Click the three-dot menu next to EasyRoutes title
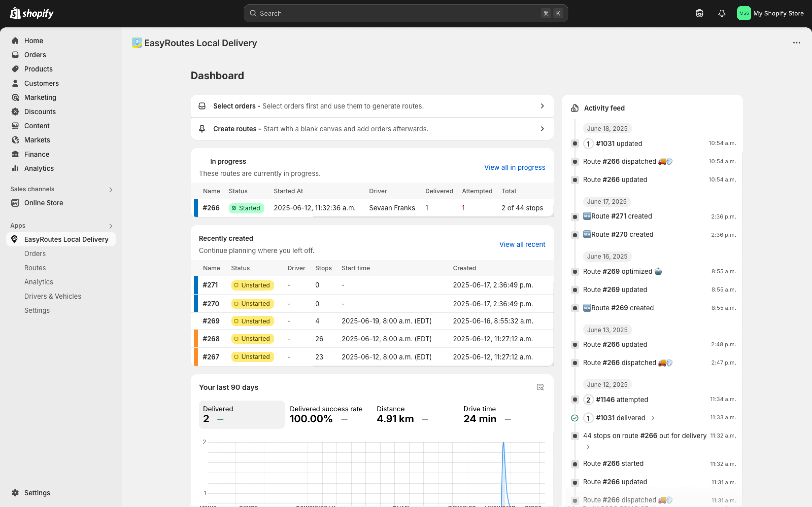 [797, 43]
